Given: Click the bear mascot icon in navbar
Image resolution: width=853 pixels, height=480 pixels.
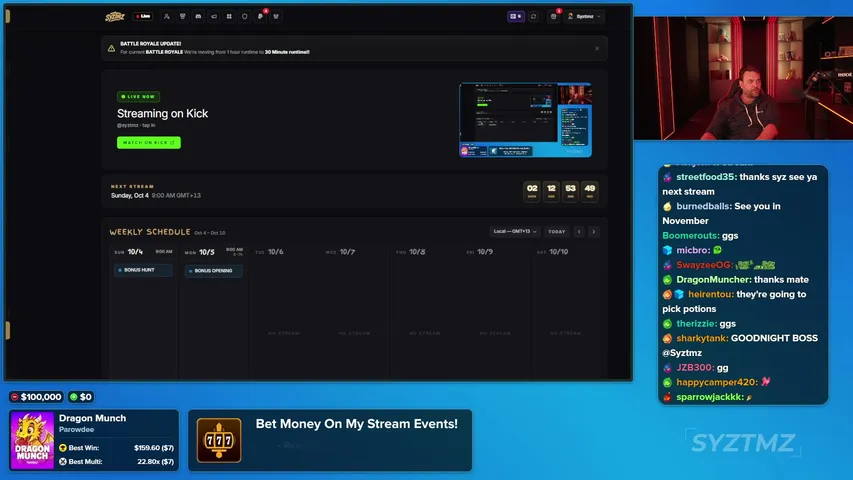Looking at the screenshot, I should [x=183, y=16].
